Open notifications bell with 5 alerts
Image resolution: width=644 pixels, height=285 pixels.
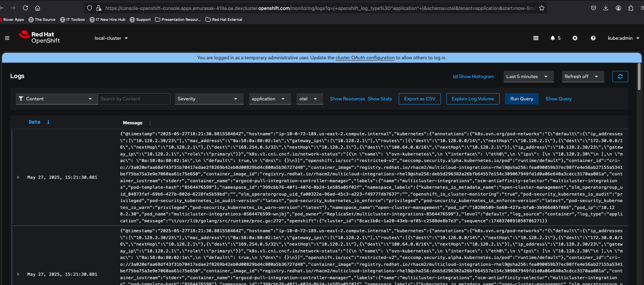(555, 38)
